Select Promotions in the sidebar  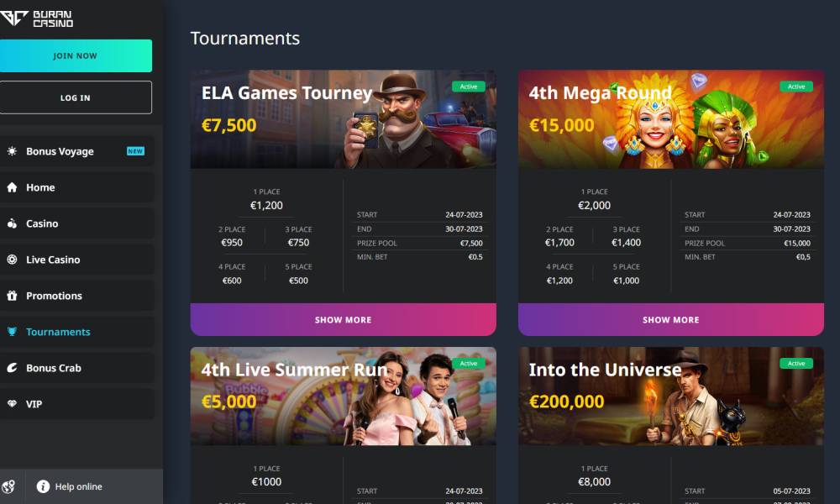[76, 296]
